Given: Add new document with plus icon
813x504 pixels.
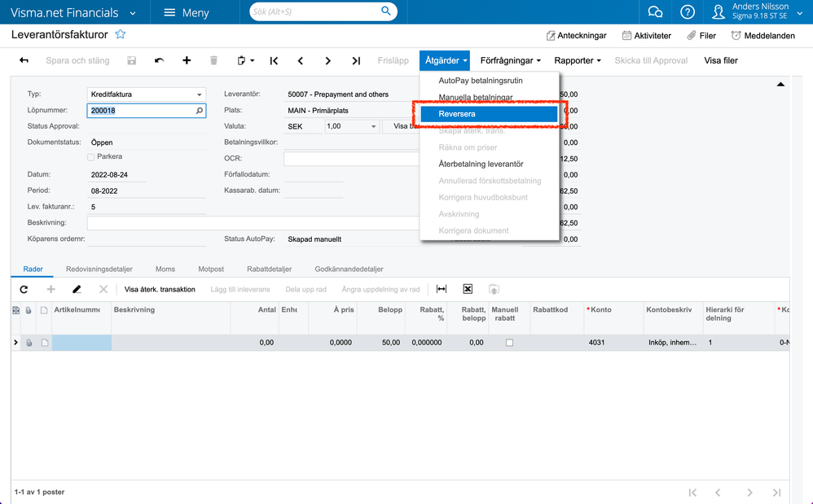Looking at the screenshot, I should point(187,61).
